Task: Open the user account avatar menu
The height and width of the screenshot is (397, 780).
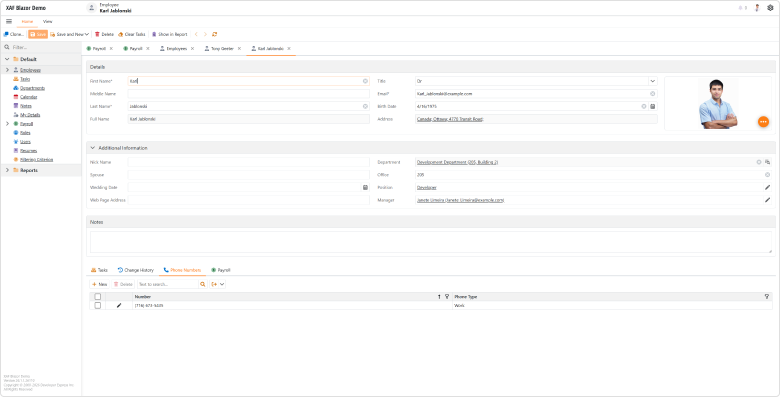Action: pyautogui.click(x=757, y=8)
